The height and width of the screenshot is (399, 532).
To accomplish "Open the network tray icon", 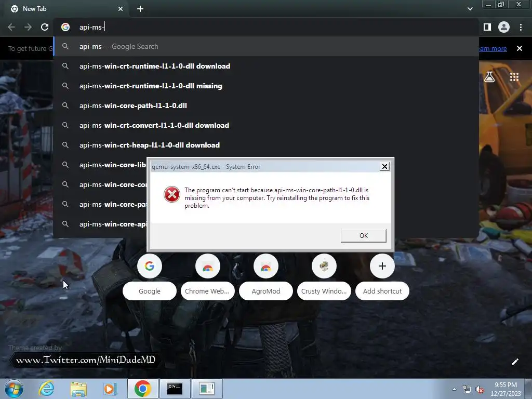I will [467, 390].
